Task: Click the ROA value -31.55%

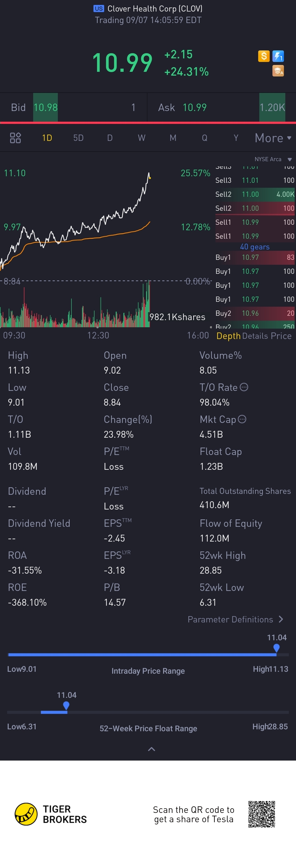Action: pos(25,570)
